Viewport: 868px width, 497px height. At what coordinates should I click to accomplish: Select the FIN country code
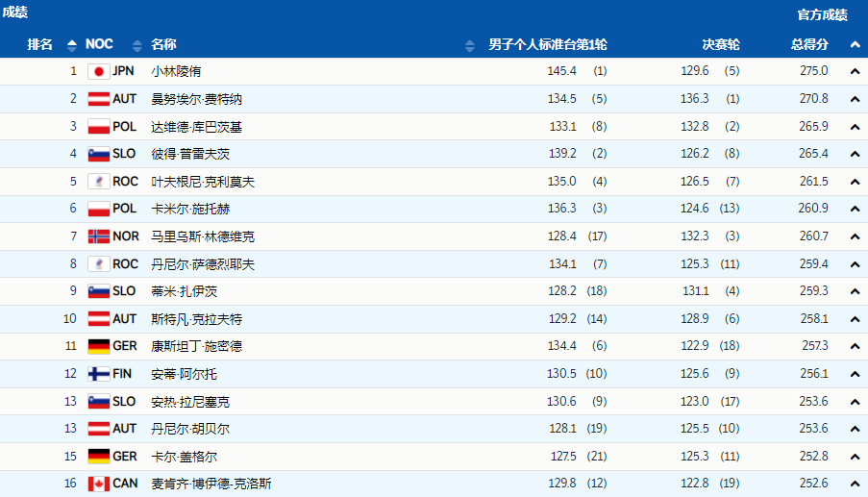pyautogui.click(x=122, y=374)
